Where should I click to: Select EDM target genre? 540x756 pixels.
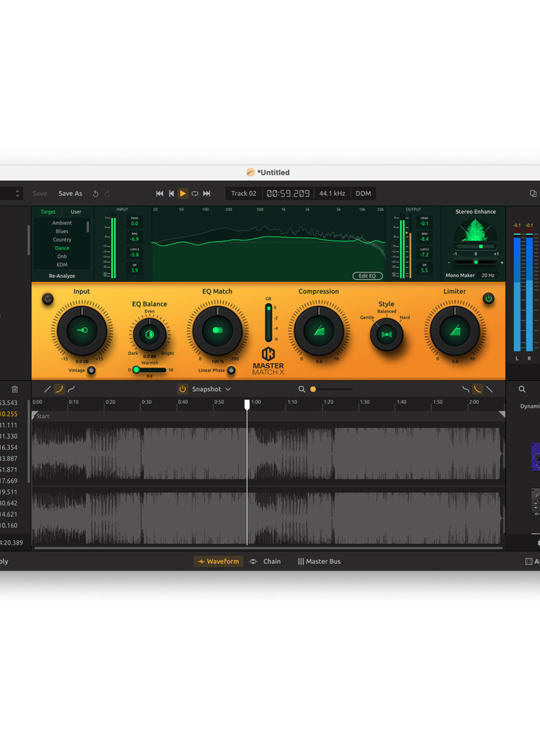62,265
